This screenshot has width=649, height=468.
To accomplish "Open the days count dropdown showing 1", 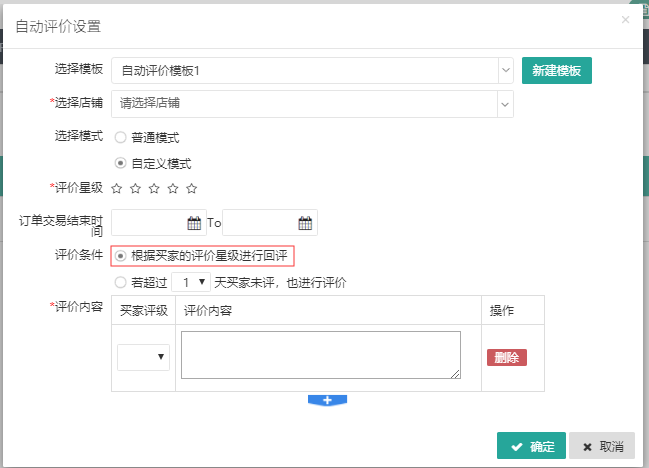I will tap(191, 283).
